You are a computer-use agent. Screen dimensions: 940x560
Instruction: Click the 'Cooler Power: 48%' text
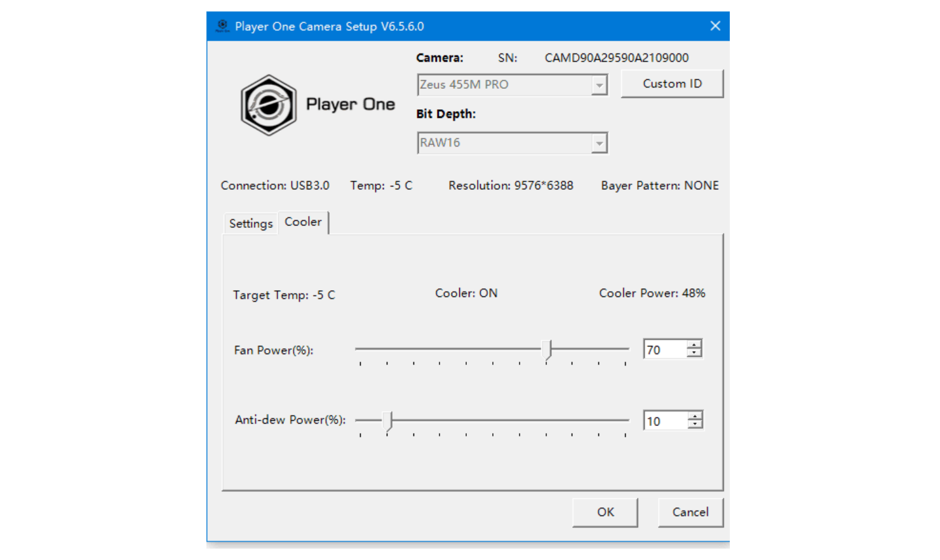click(x=652, y=293)
